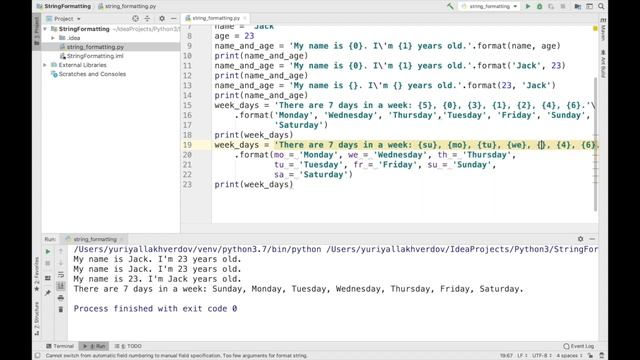640x360 pixels.
Task: Toggle Soft-Wrap in Run console
Action: (x=61, y=275)
